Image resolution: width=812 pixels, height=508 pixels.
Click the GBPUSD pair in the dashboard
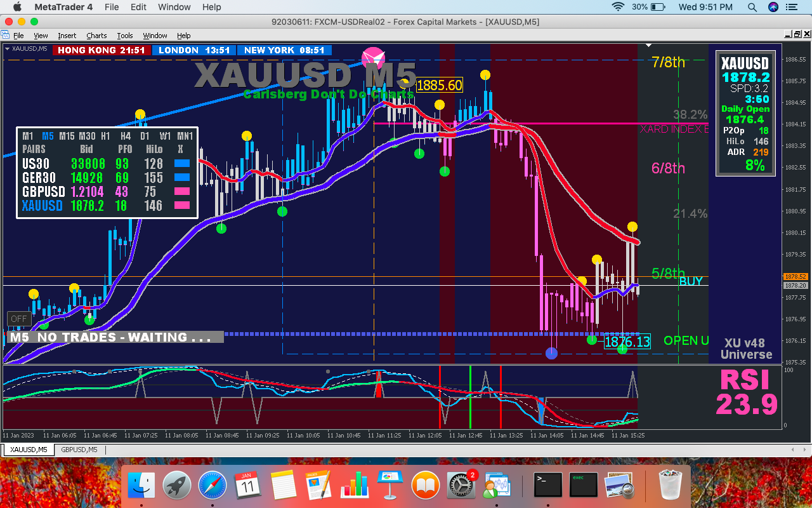[x=44, y=191]
